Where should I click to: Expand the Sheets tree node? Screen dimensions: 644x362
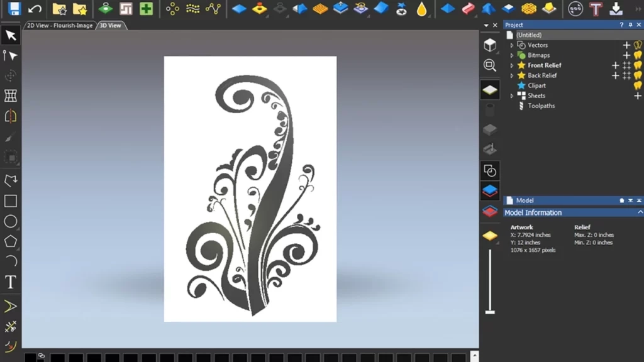(x=512, y=96)
